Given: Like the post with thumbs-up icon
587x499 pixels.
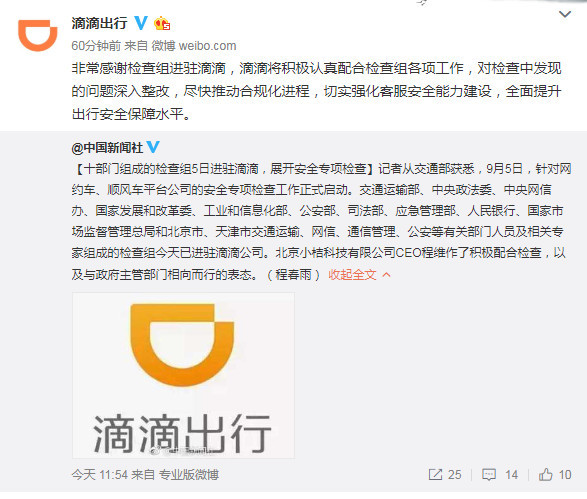Looking at the screenshot, I should click(545, 474).
